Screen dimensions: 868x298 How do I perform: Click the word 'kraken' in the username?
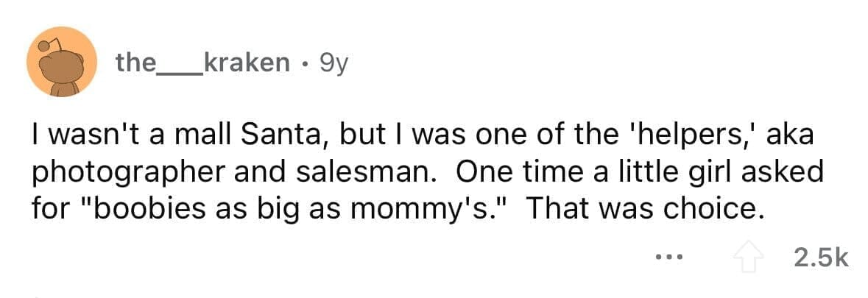(245, 64)
